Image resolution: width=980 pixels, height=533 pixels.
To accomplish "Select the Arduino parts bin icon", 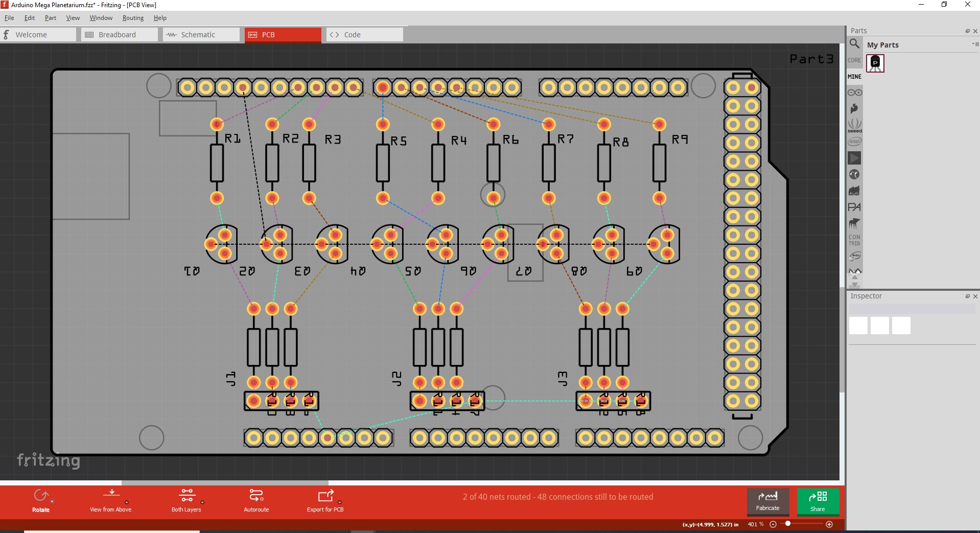I will [855, 92].
